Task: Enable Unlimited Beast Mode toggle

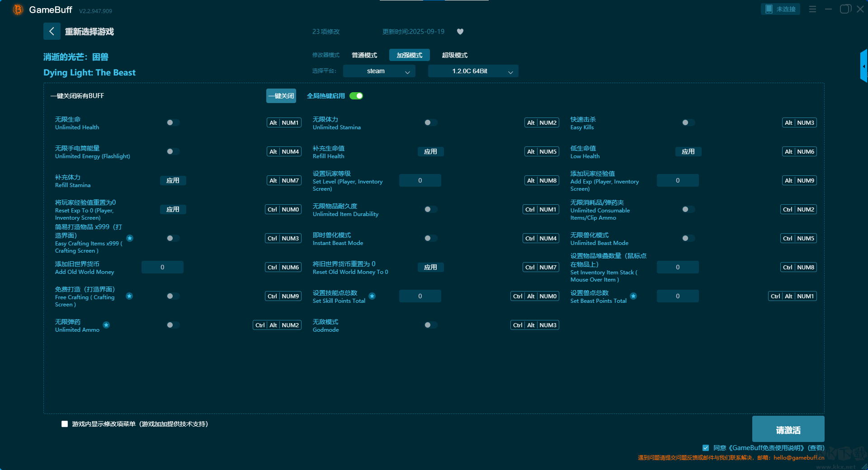Action: point(688,238)
